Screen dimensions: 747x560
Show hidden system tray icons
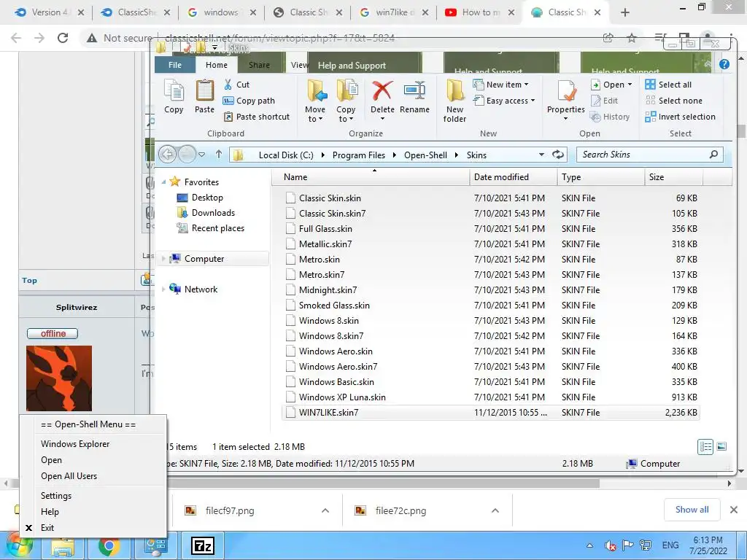(x=589, y=545)
